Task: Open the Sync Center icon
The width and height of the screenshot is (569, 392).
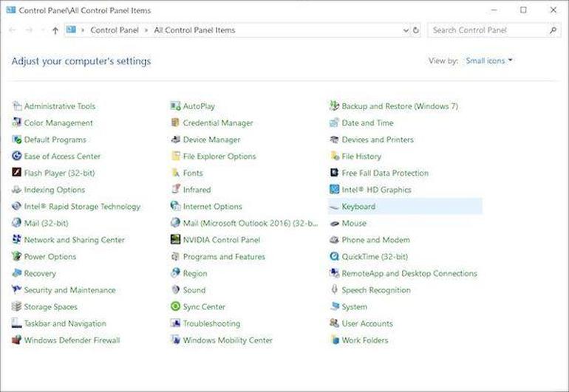Action: pos(175,306)
